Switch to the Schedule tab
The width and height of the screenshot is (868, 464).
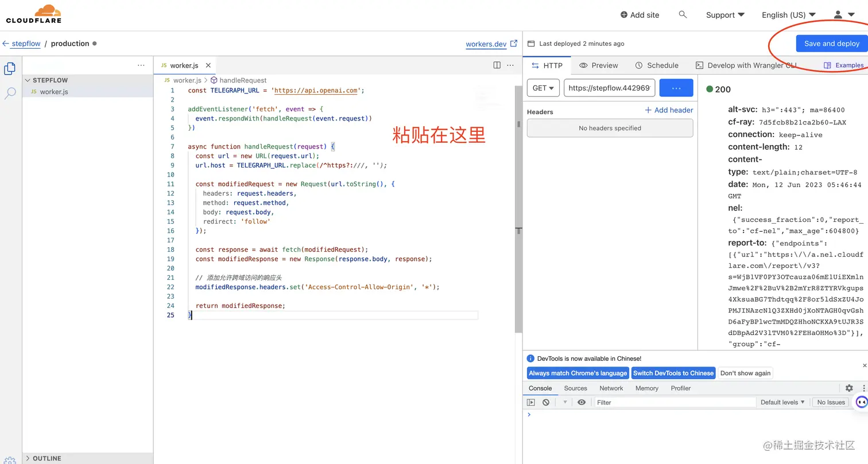point(657,65)
